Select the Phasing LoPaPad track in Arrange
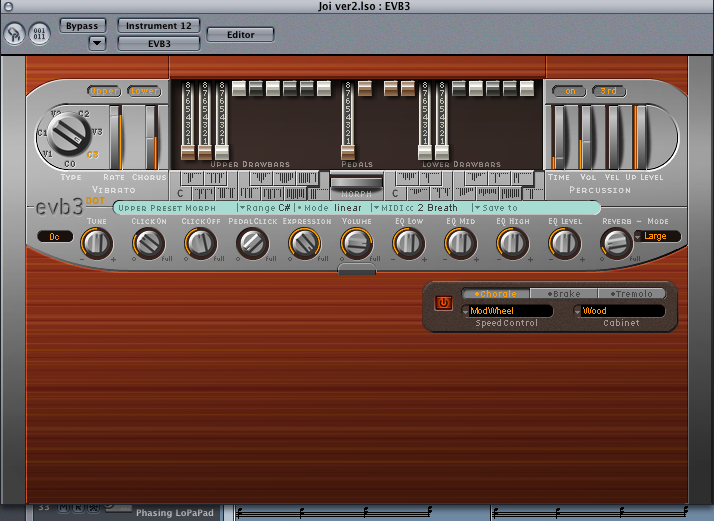Image resolution: width=714 pixels, height=521 pixels. pos(175,513)
